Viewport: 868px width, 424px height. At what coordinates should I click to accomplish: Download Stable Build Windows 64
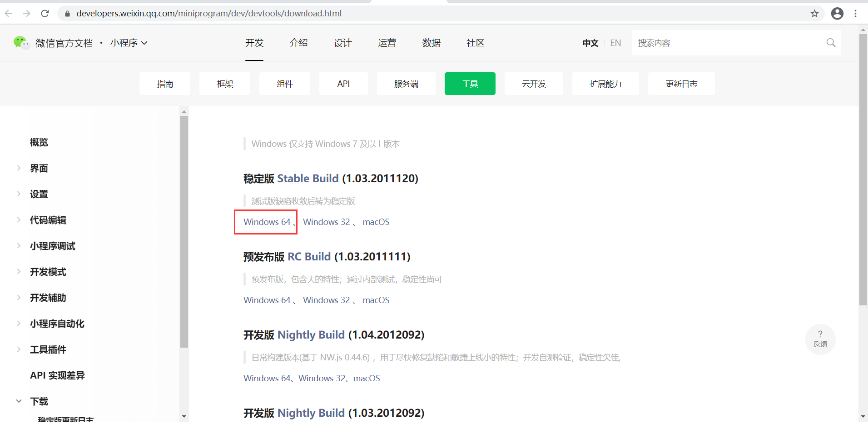coord(267,222)
